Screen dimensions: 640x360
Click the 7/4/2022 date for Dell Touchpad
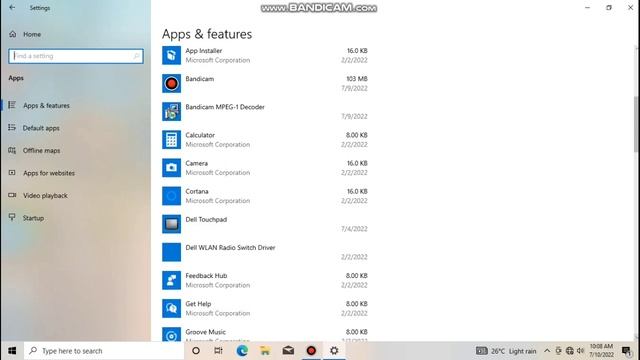click(354, 229)
